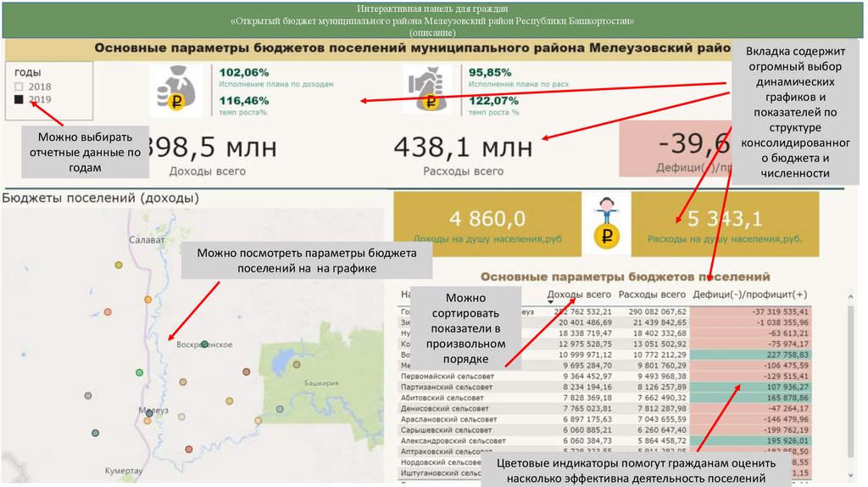
Task: Click the 438,1 млн Расходы всего card
Action: [x=464, y=155]
